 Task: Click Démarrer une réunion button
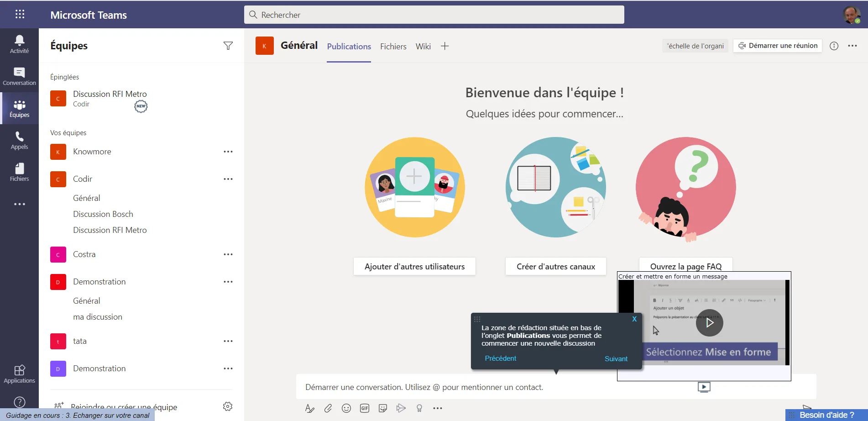coord(778,46)
